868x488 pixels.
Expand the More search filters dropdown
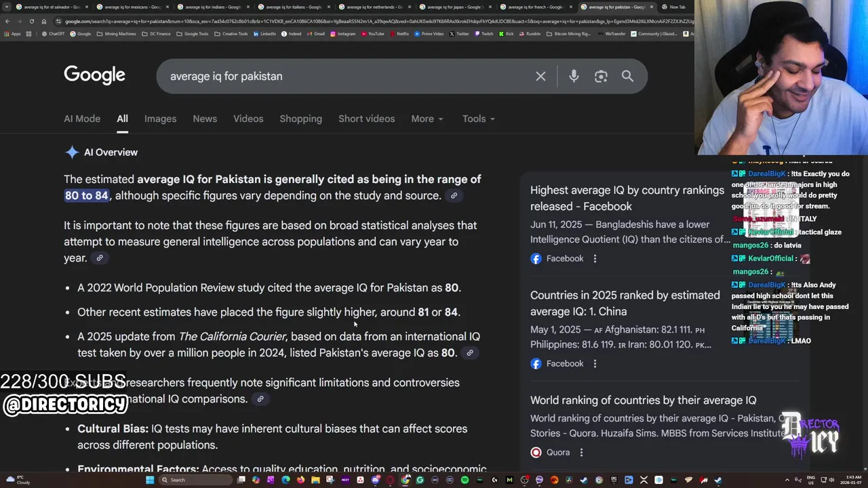coord(427,119)
